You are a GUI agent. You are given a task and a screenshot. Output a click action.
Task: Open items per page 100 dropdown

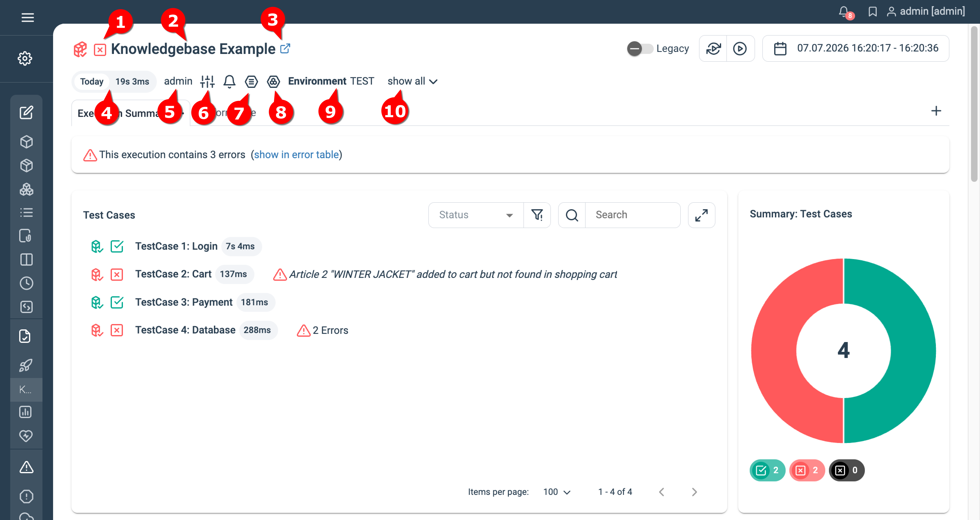point(557,492)
